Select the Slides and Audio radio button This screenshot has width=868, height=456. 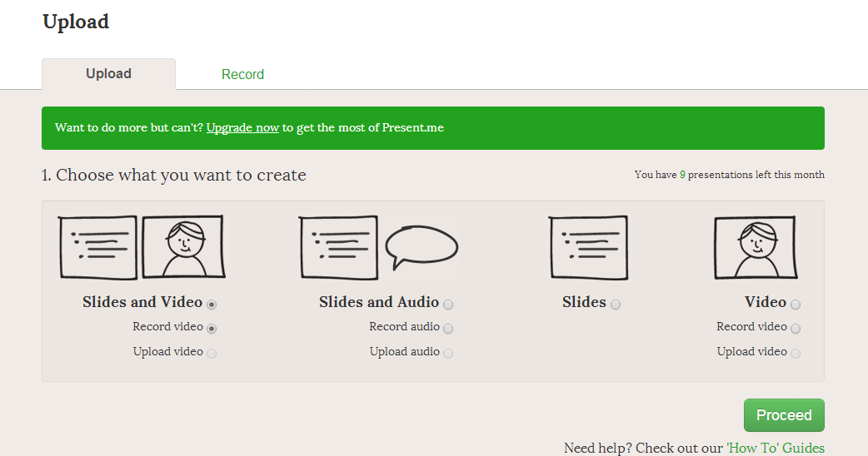coord(448,304)
